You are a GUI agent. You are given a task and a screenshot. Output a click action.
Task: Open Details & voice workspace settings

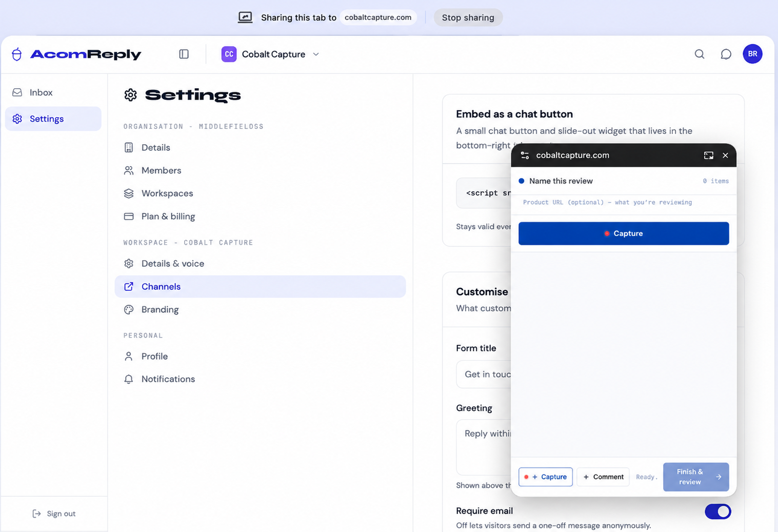tap(260, 263)
